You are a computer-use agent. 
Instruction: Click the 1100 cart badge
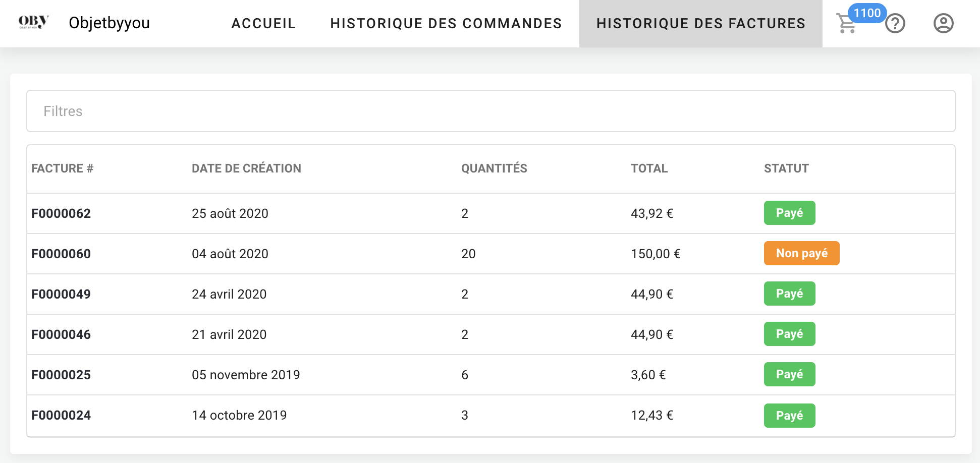[x=867, y=13]
